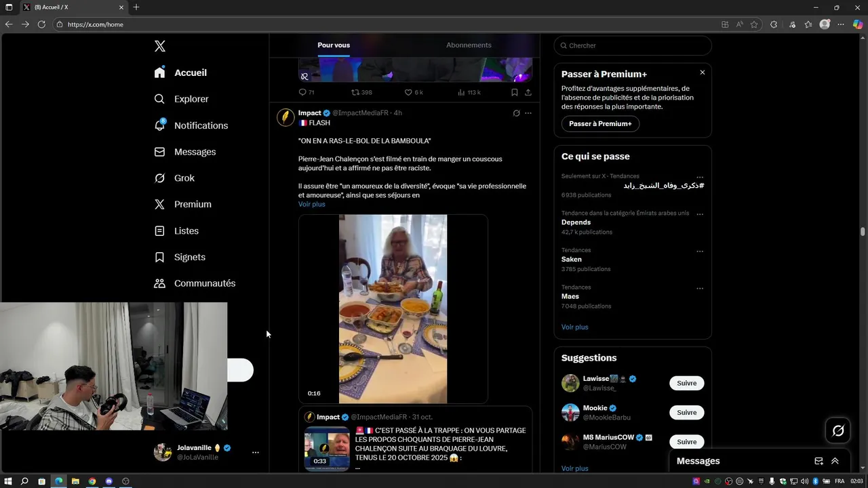Open the Premium menu item
Viewport: 868px width, 488px height.
pyautogui.click(x=183, y=204)
